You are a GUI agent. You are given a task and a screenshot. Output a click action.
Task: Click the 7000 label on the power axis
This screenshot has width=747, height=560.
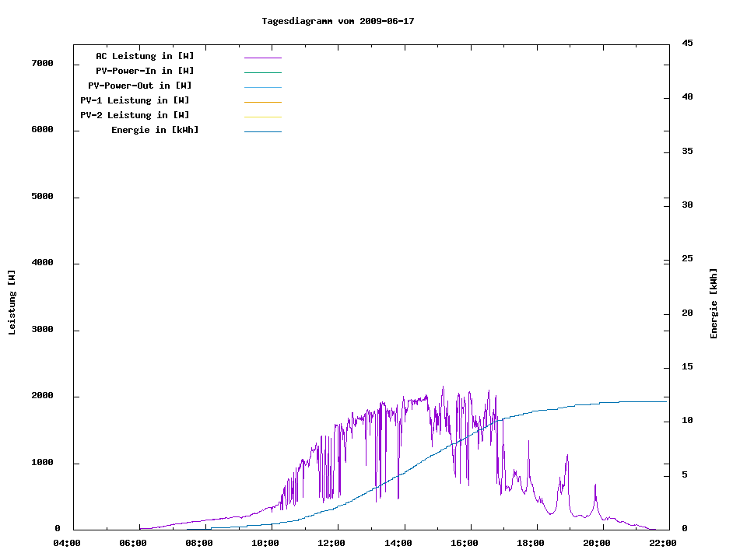(x=41, y=63)
